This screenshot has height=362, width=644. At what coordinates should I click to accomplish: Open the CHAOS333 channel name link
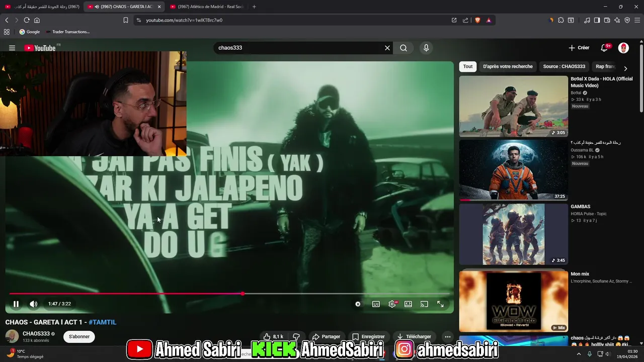coord(36,333)
